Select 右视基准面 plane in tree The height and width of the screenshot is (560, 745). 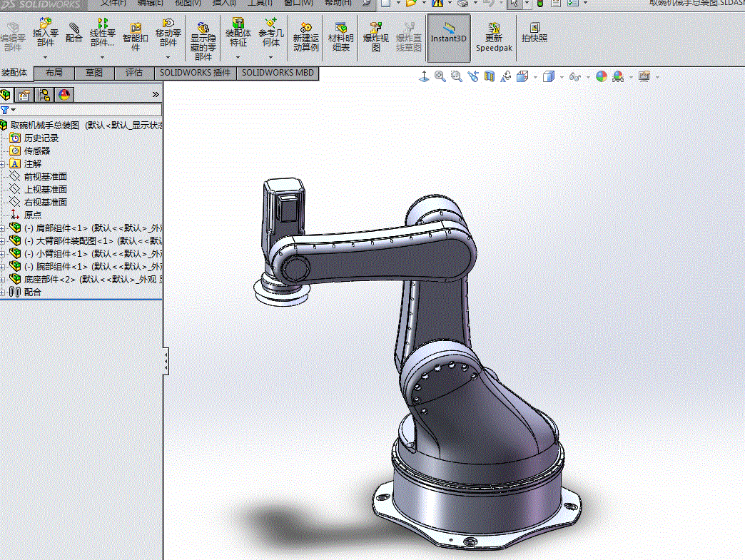tap(46, 202)
